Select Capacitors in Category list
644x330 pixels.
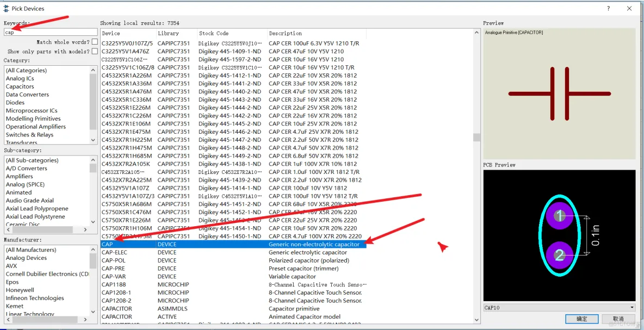tap(20, 86)
